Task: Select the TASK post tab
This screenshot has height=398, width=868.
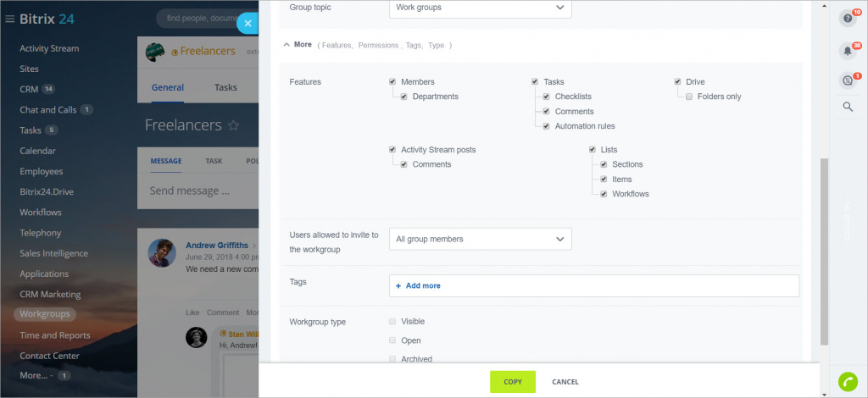Action: pos(214,161)
